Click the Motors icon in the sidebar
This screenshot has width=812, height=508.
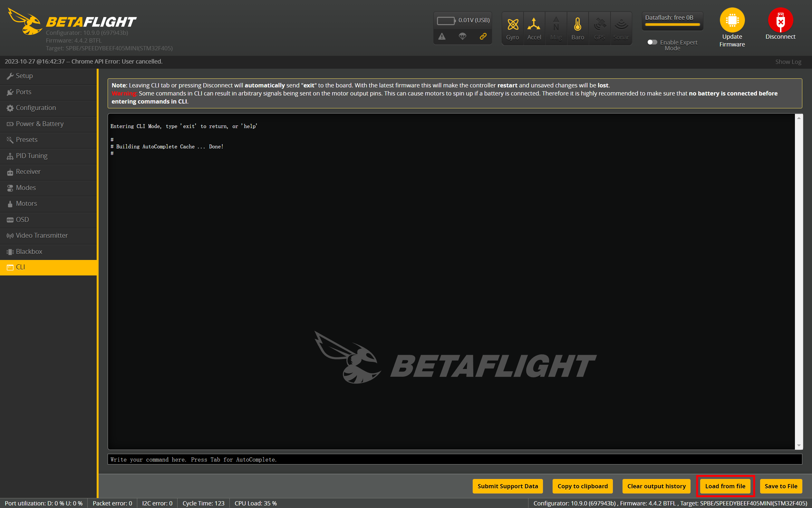10,204
